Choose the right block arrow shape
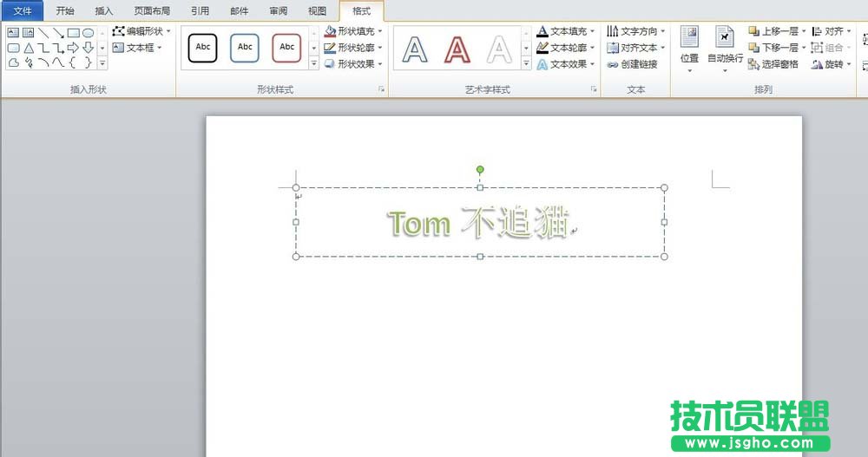The height and width of the screenshot is (457, 868). tap(73, 49)
